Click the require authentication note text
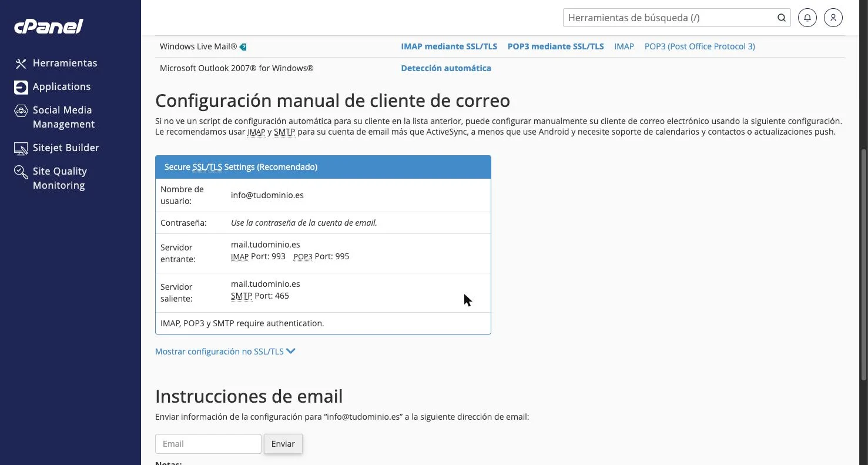 242,323
